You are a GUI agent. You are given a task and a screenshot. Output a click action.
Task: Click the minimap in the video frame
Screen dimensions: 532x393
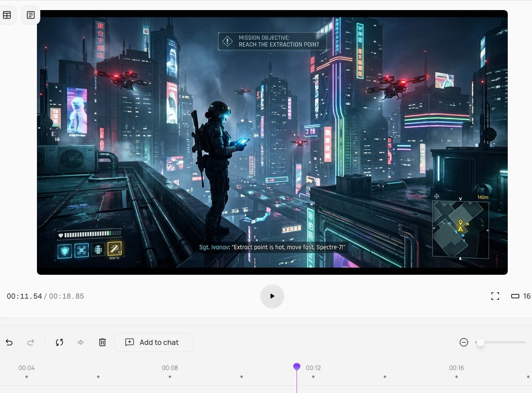460,230
